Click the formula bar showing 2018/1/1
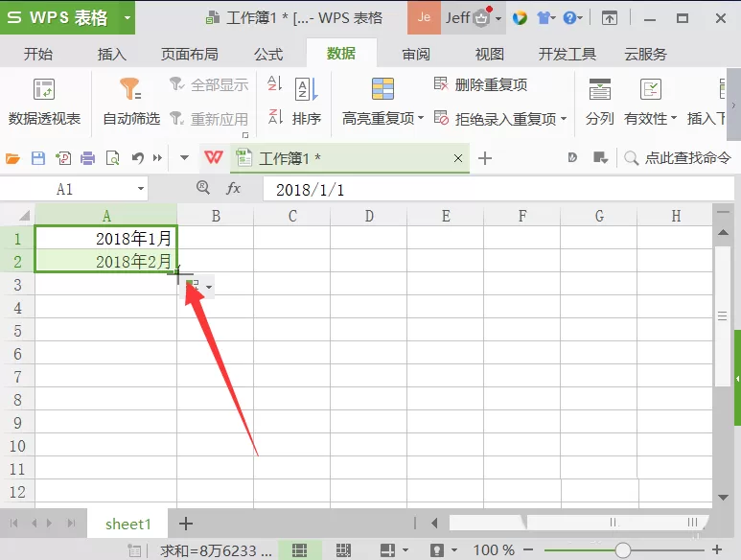 [x=498, y=190]
